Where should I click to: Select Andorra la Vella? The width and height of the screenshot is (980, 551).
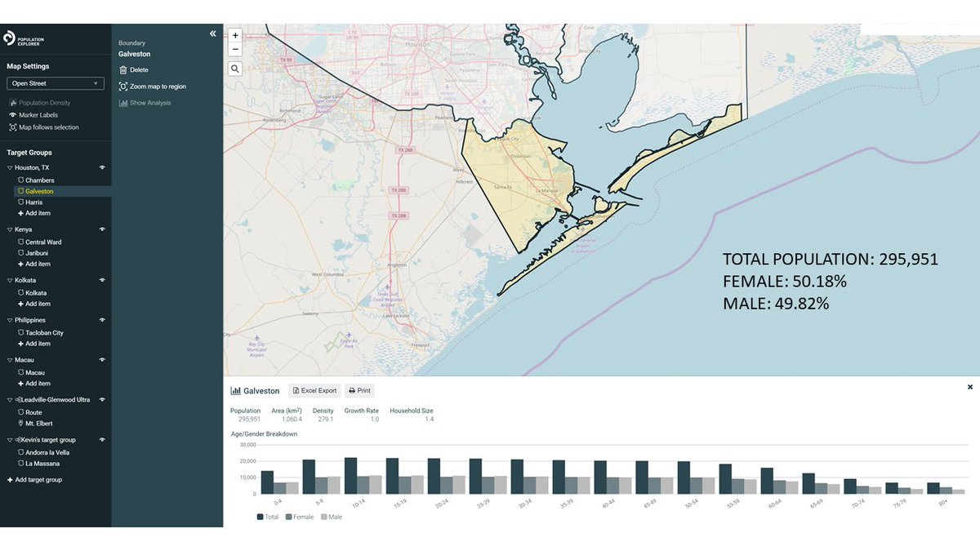(42, 453)
